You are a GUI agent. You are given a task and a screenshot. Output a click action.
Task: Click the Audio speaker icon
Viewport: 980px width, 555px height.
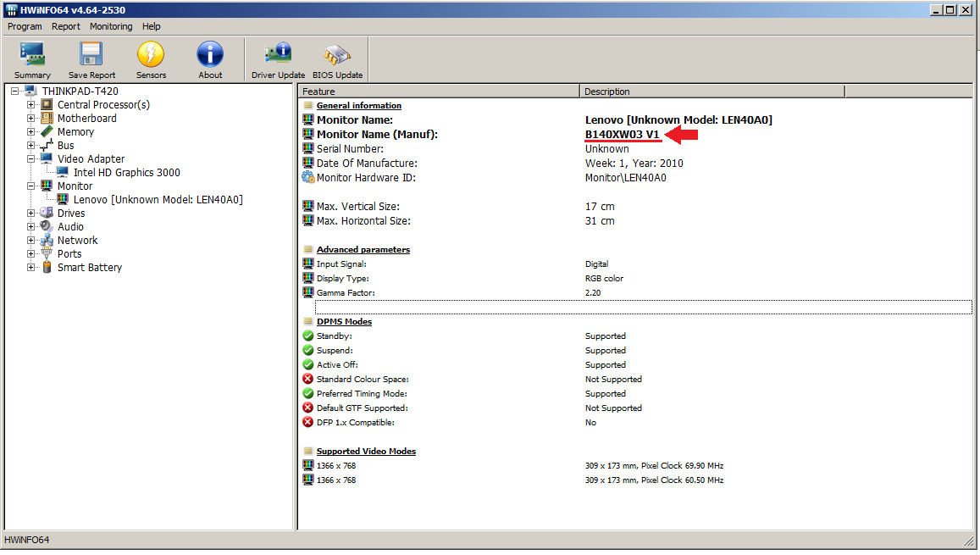click(47, 226)
